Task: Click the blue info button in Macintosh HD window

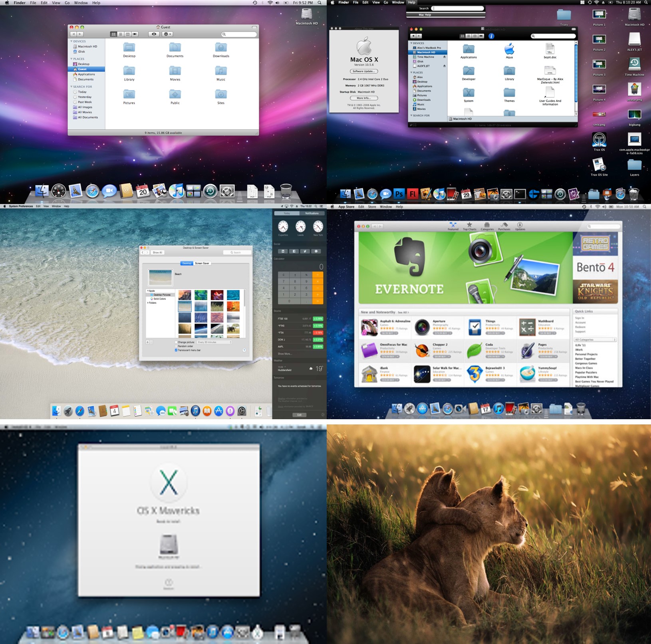Action: pyautogui.click(x=491, y=36)
